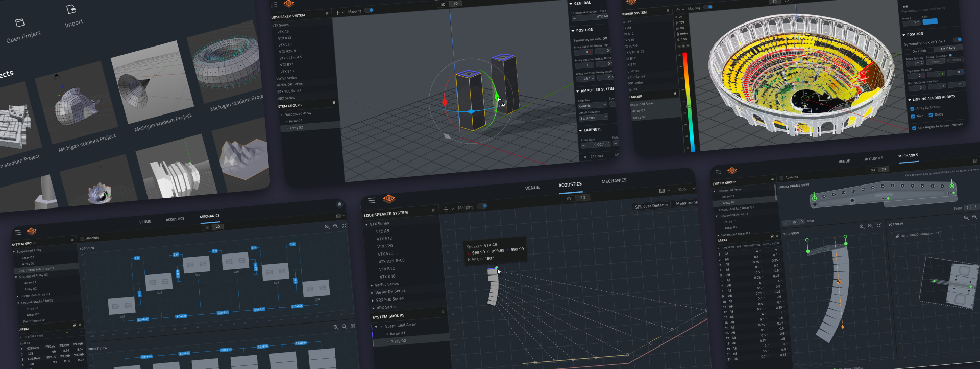980x369 pixels.
Task: Uncheck Link Angles between Cabinets
Action: 914,128
